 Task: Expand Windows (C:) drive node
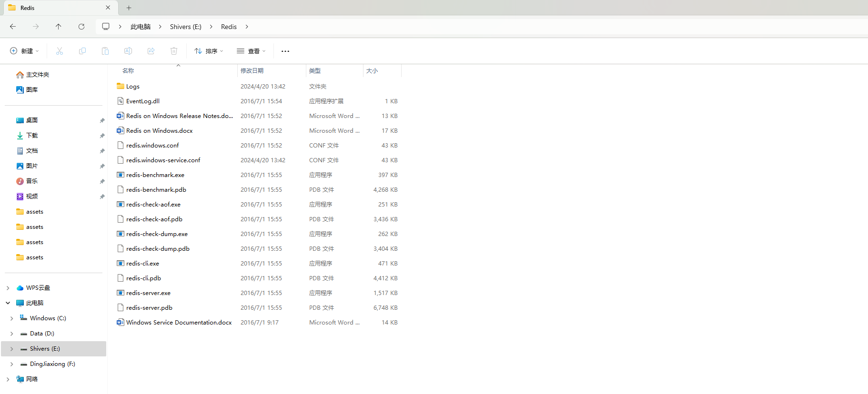11,318
